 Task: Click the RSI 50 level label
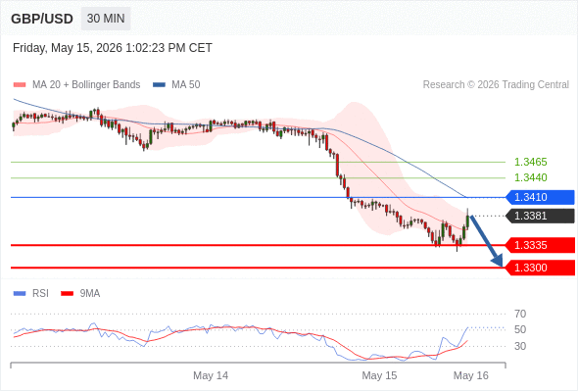(x=520, y=329)
